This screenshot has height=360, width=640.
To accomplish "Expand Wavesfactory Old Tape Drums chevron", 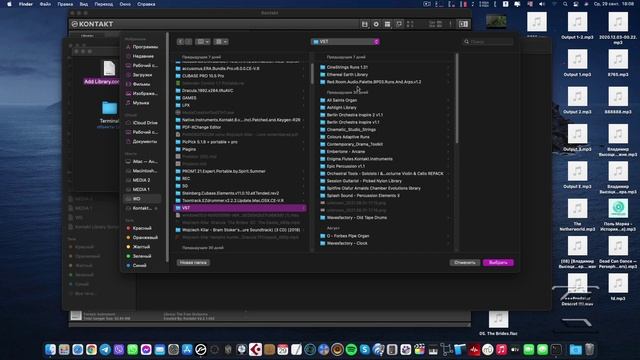I will (448, 218).
